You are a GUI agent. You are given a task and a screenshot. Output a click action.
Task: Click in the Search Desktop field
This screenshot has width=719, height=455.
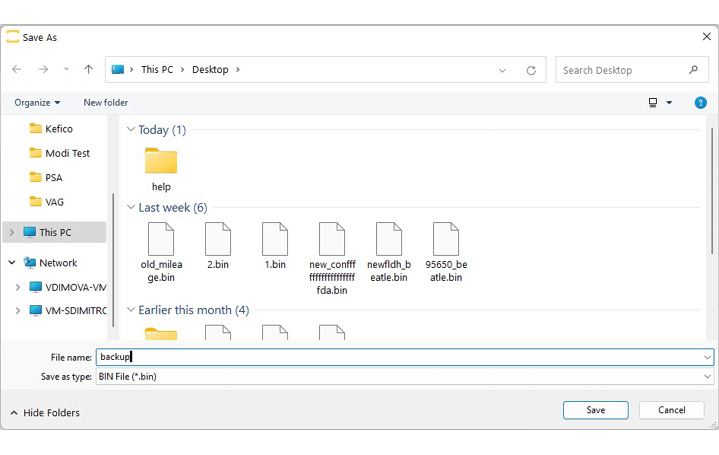pos(620,70)
